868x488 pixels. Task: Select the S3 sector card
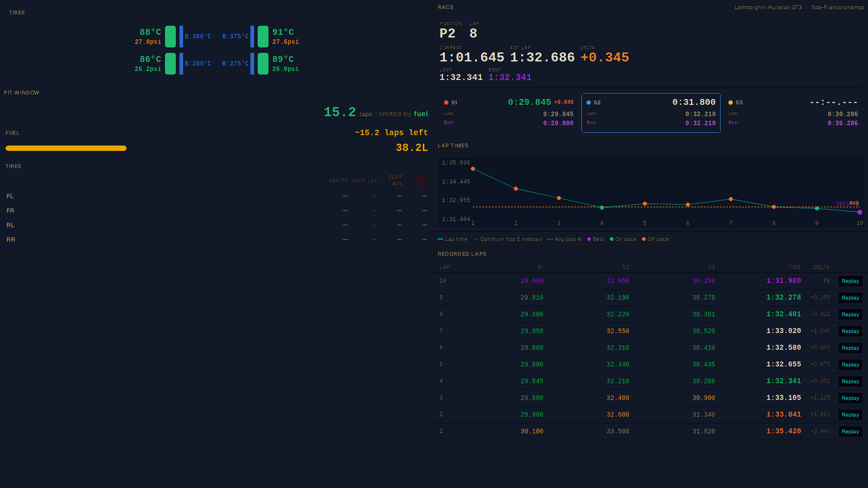pos(793,113)
